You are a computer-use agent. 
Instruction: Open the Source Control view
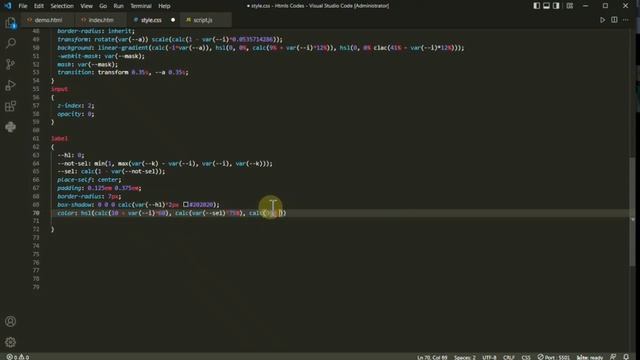coord(11,64)
